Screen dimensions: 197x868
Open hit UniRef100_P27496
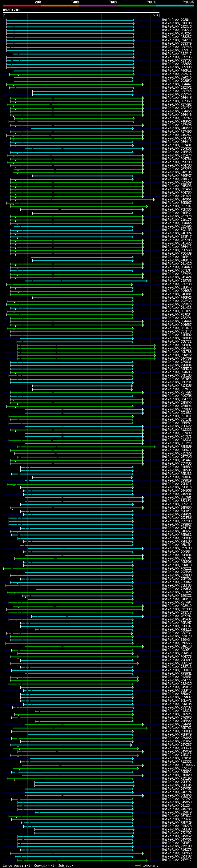pos(177,125)
